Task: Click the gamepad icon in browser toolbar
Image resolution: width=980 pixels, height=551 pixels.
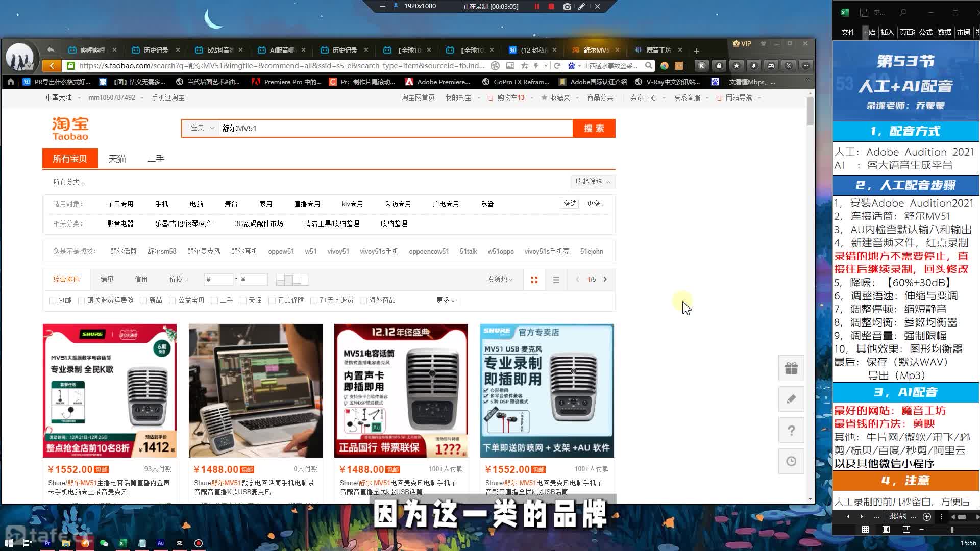Action: click(771, 65)
